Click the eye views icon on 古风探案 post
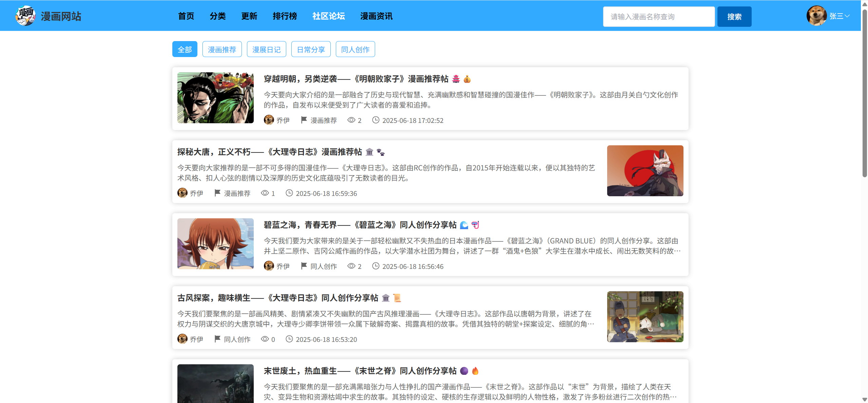Image resolution: width=868 pixels, height=403 pixels. (x=265, y=339)
